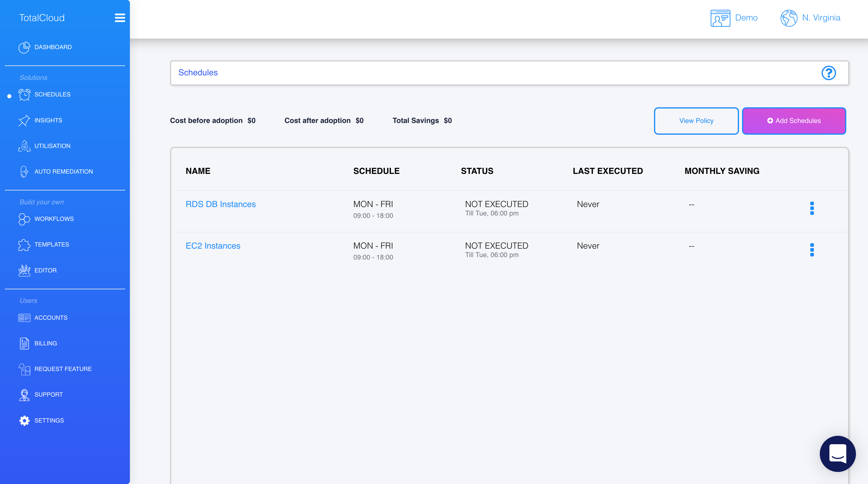Screen dimensions: 868x484
Task: Click the Editor pencils icon
Action: 24,270
